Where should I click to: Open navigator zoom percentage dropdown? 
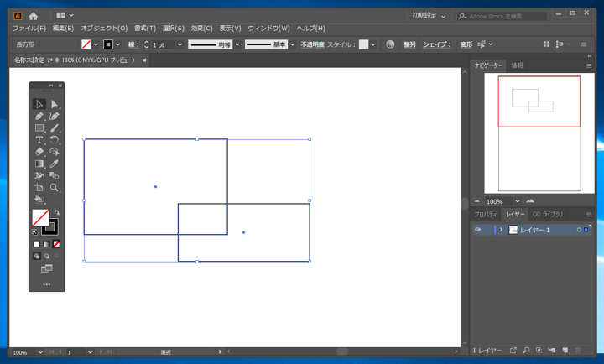[x=517, y=201]
